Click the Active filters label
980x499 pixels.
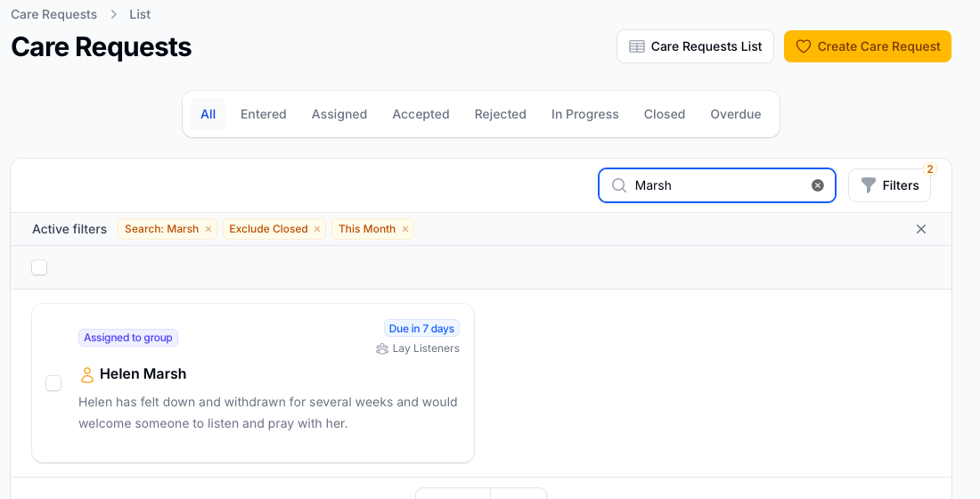(x=69, y=229)
